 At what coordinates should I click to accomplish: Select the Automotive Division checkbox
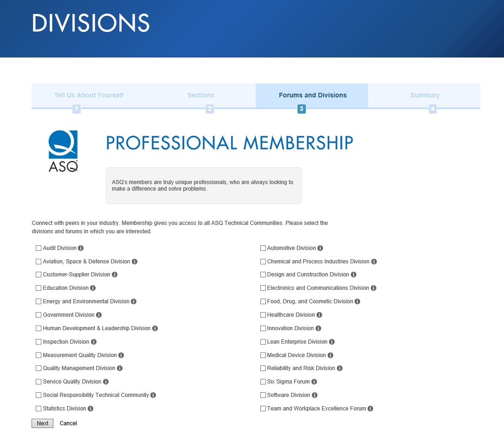263,248
